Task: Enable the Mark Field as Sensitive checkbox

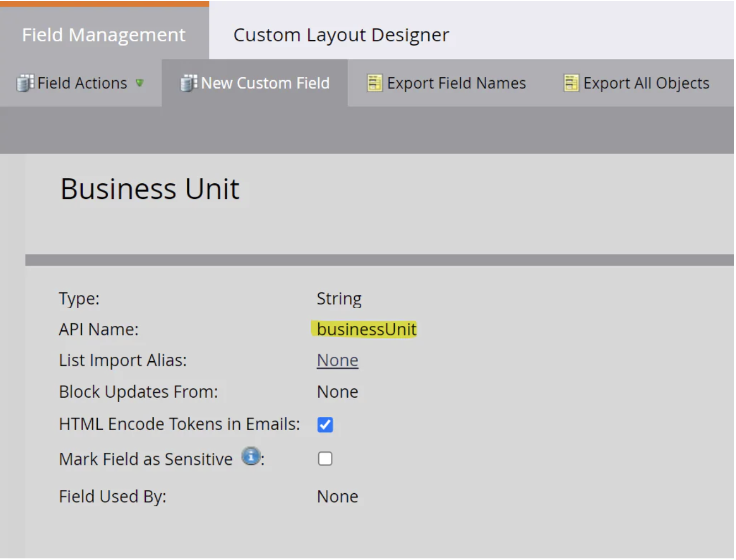Action: (x=325, y=459)
